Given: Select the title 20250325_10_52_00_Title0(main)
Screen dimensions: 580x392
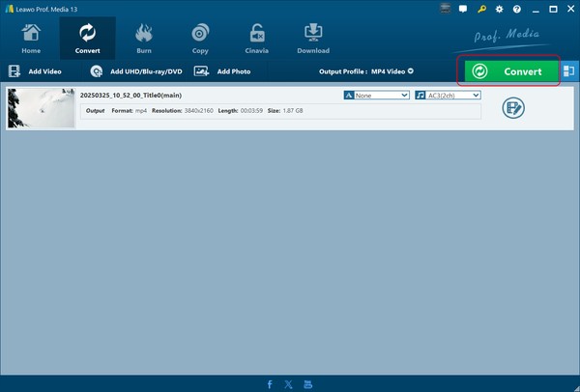Looking at the screenshot, I should coord(130,96).
